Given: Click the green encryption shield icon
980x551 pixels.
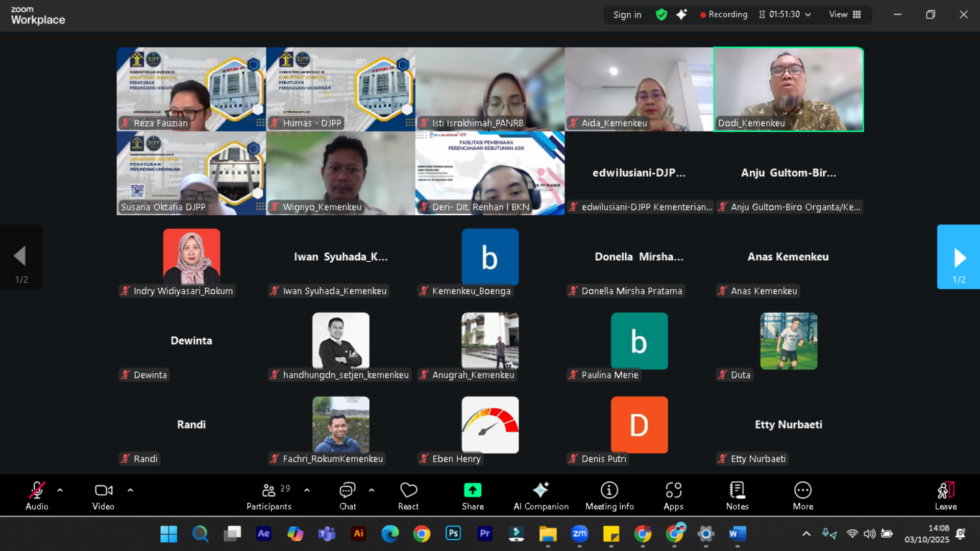Looking at the screenshot, I should (661, 15).
